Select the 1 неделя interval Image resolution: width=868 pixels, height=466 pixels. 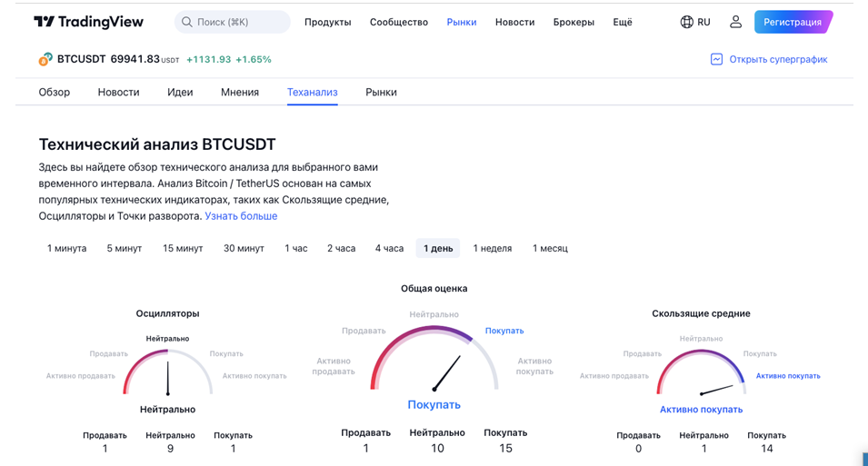[492, 249]
